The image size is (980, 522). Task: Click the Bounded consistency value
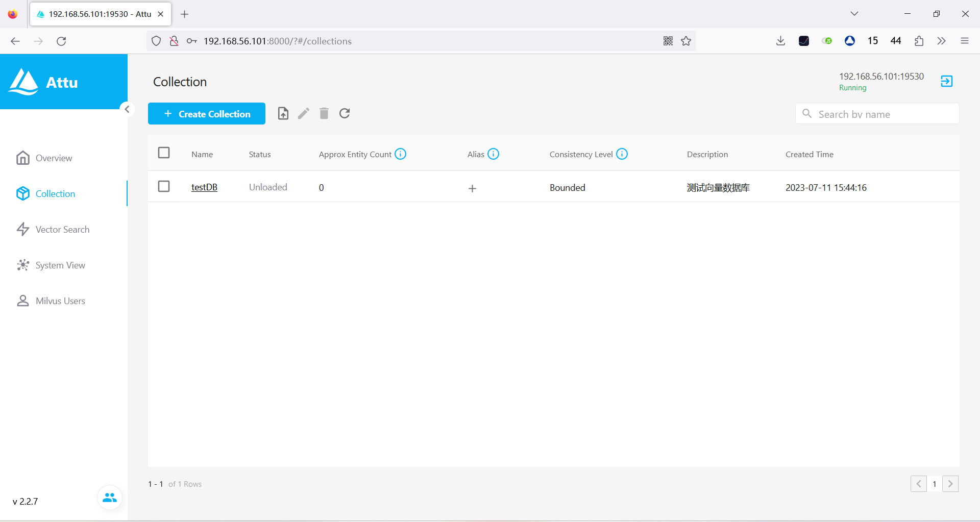click(568, 187)
